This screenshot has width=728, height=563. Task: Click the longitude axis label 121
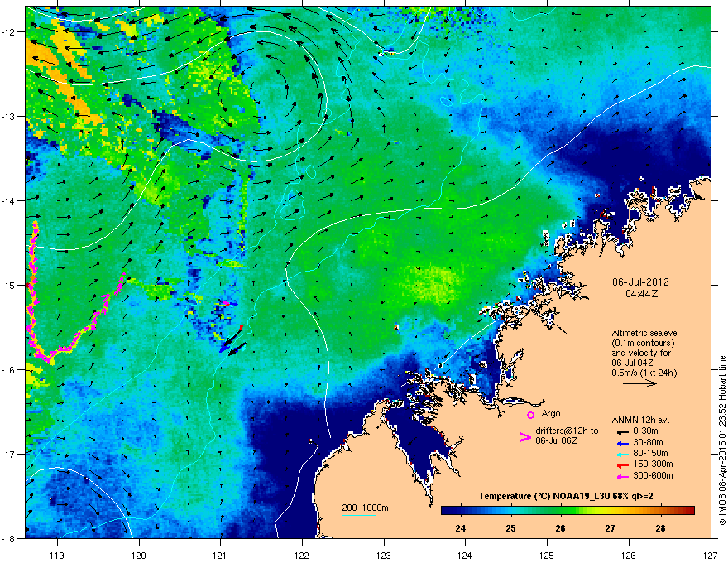[221, 556]
